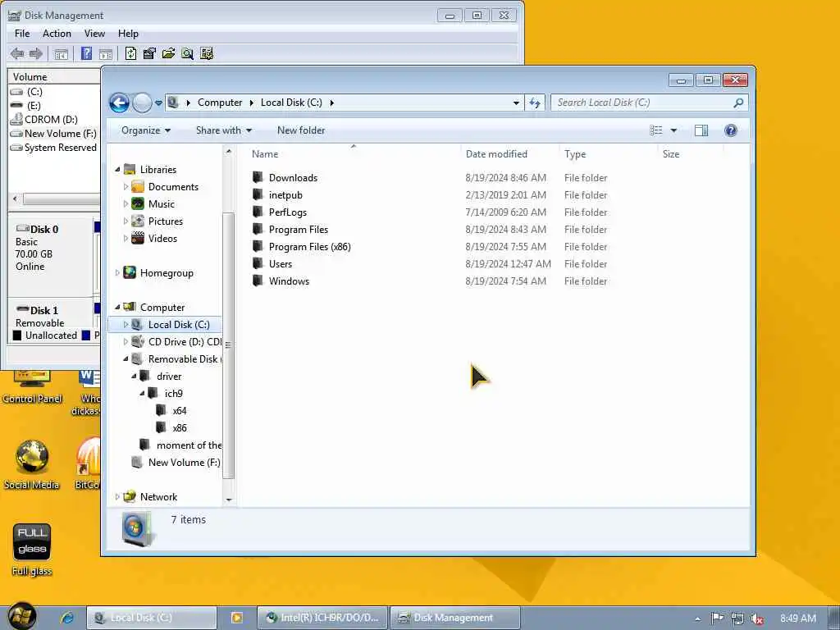This screenshot has width=840, height=630.
Task: Expand the Documents library node
Action: pos(126,187)
